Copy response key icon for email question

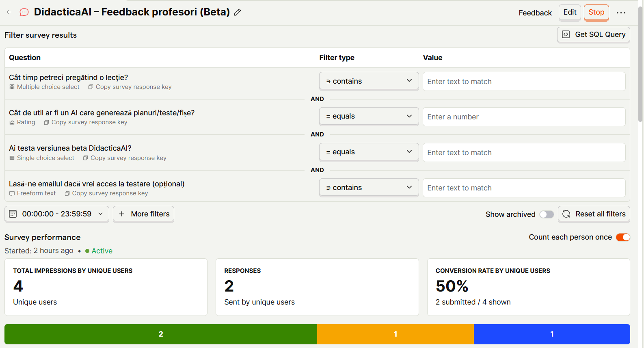click(67, 193)
